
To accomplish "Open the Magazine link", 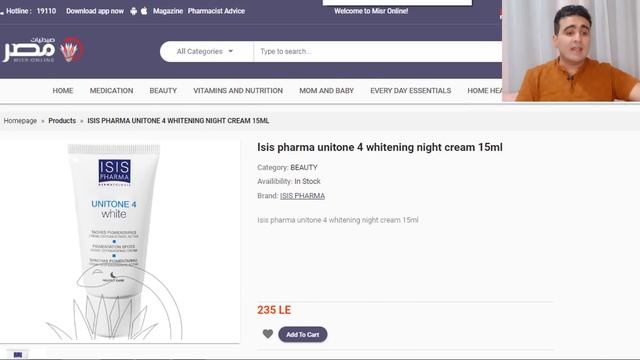I will pos(168,11).
